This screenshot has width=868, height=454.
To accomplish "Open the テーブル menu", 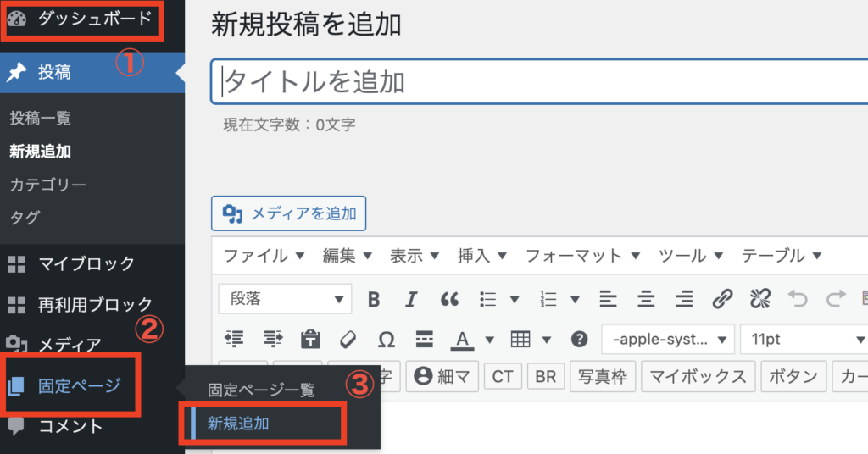I will tap(782, 256).
